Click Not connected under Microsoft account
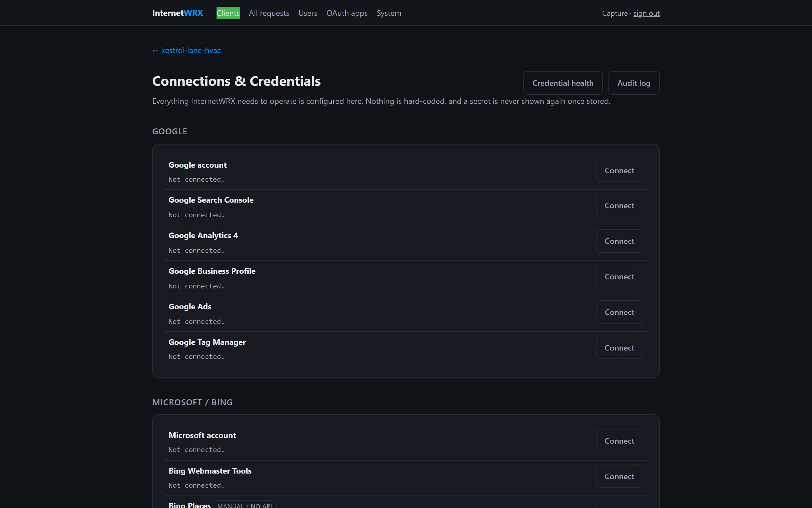 coord(196,450)
